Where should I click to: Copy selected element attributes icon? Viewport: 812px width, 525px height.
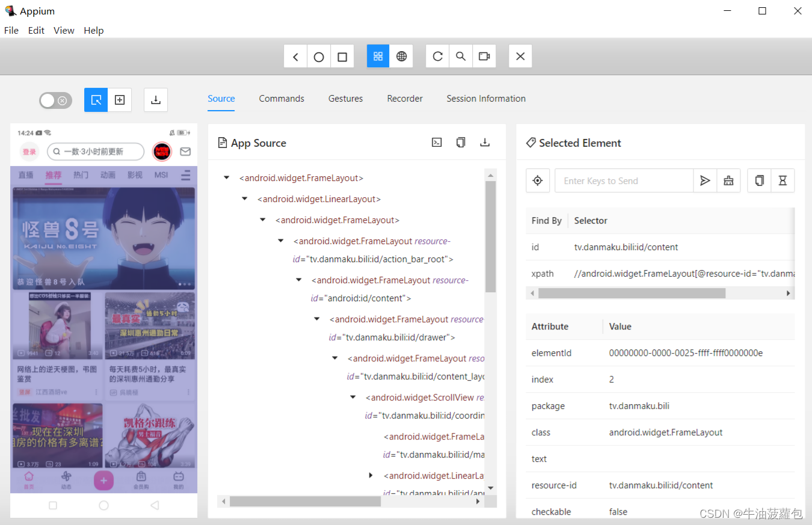pyautogui.click(x=760, y=180)
